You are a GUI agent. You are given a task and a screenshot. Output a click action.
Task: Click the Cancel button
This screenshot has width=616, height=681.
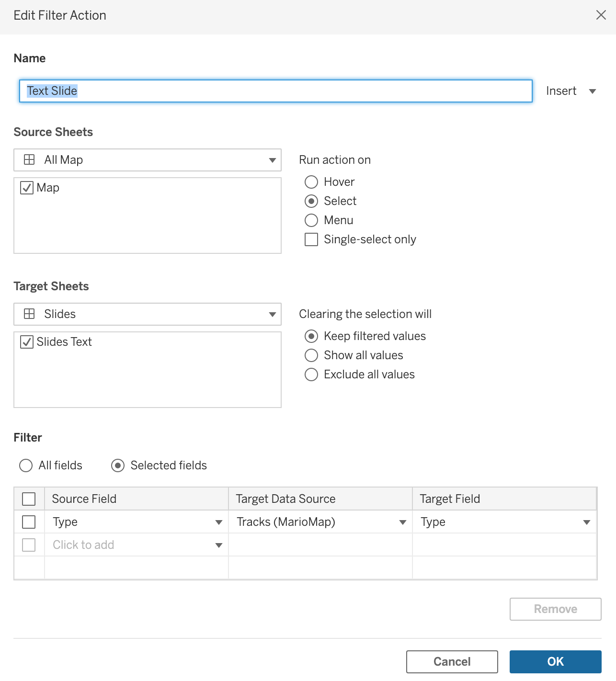click(x=452, y=661)
